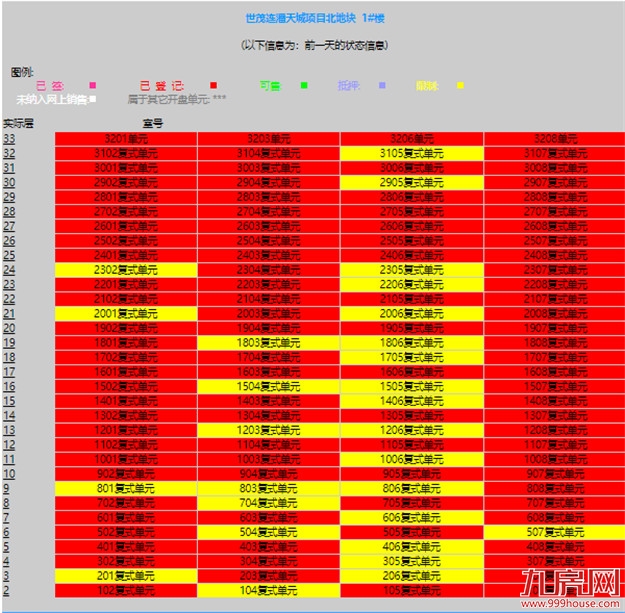Click the white 未纳入网上销售 legend swatch
Screen dimensions: 625x613
pyautogui.click(x=93, y=99)
